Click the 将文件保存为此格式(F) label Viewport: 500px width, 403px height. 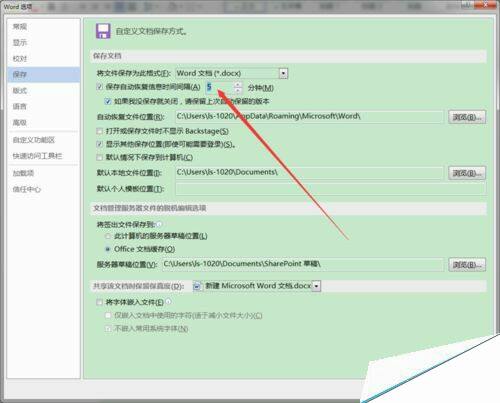133,73
